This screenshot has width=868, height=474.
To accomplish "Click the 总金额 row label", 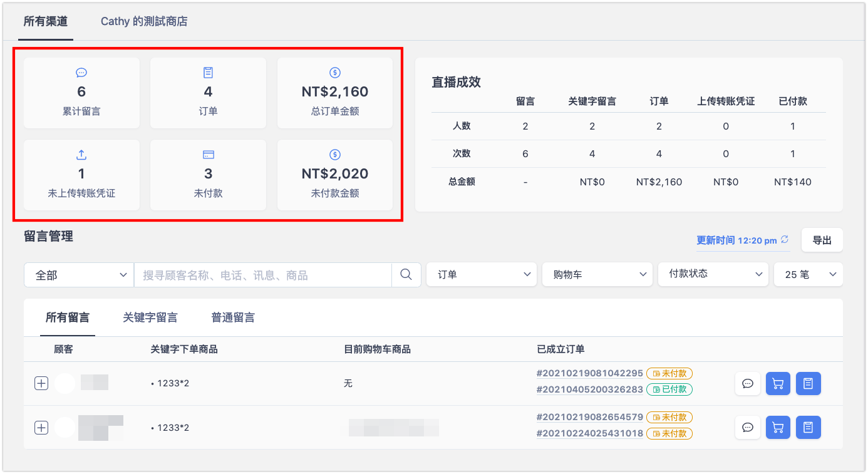I will coord(462,182).
